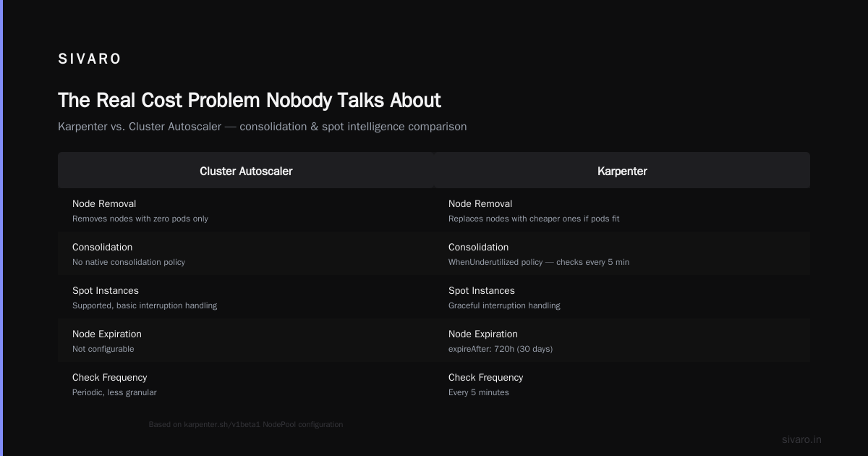The width and height of the screenshot is (868, 456).
Task: Click the SIVARO logo text
Action: tap(90, 59)
